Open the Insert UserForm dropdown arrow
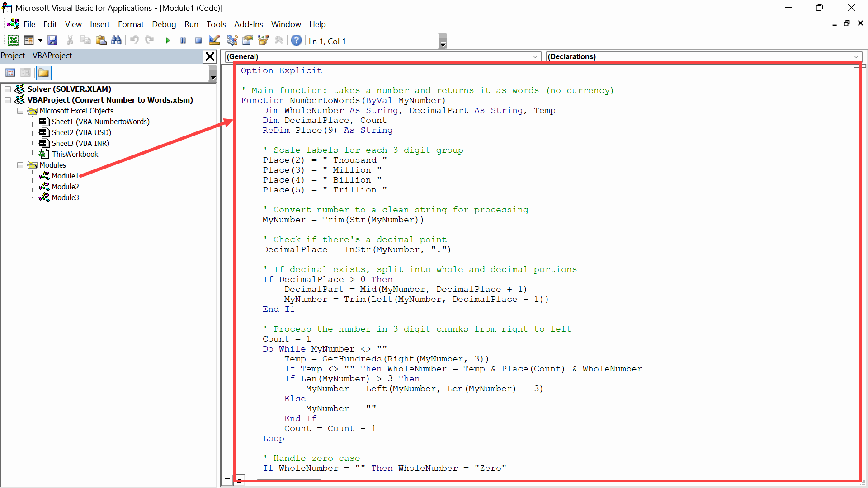 (x=39, y=40)
